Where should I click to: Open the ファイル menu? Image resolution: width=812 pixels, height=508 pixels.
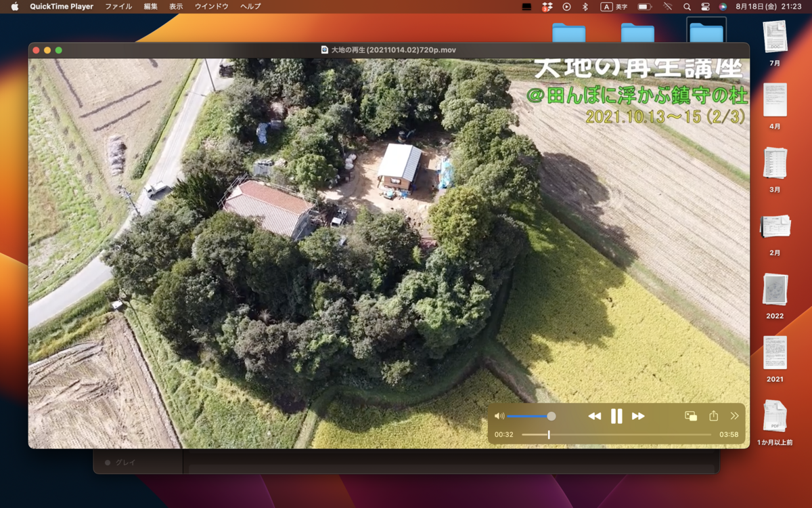click(118, 6)
